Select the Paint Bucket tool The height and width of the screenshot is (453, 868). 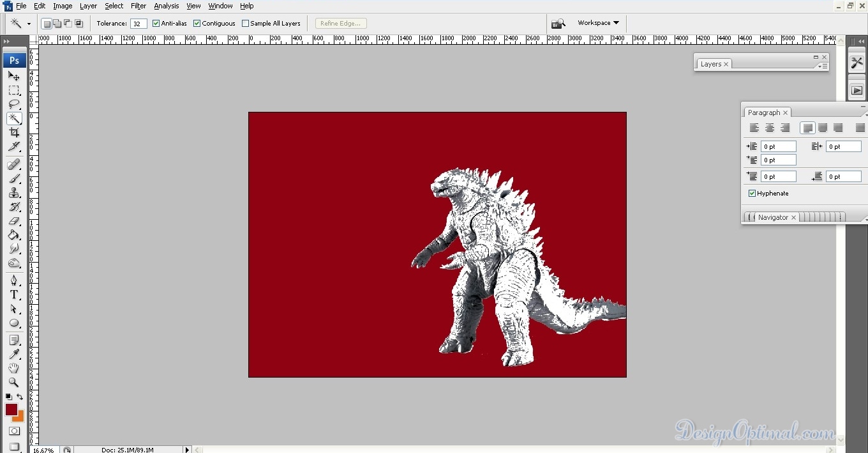pos(14,235)
